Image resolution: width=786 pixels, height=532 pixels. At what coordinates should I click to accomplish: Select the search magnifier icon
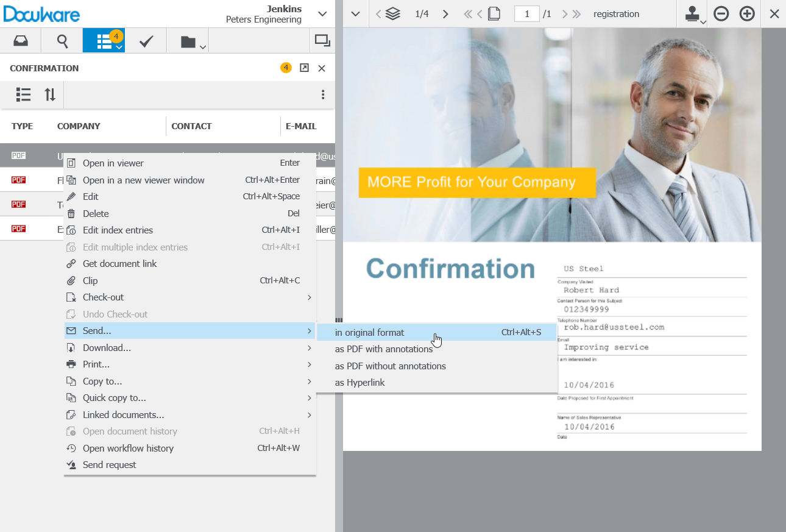coord(62,40)
